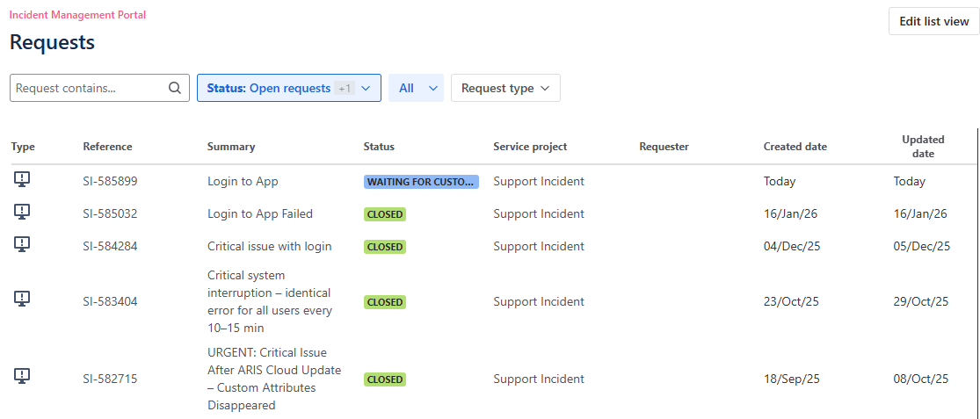Open the Request type dropdown
This screenshot has width=980, height=419.
[x=505, y=88]
